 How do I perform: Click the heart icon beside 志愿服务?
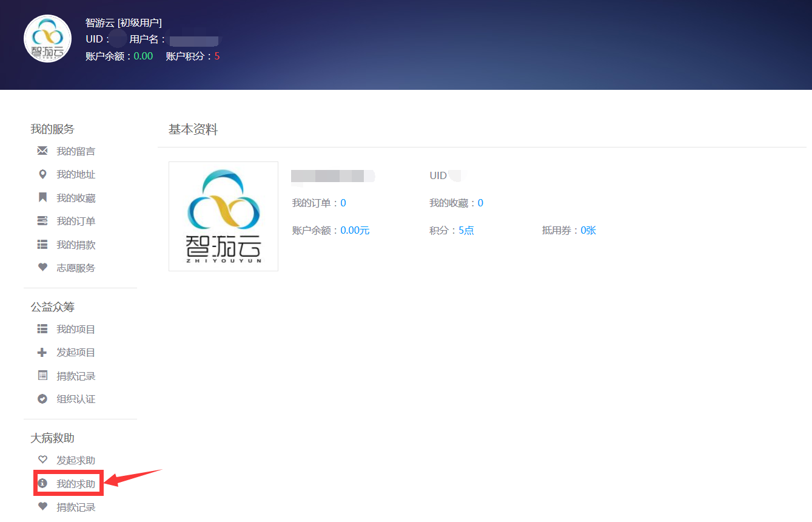42,268
